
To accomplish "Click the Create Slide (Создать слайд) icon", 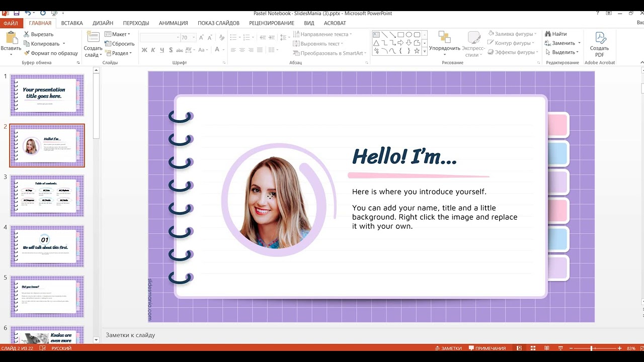I will pos(93,38).
